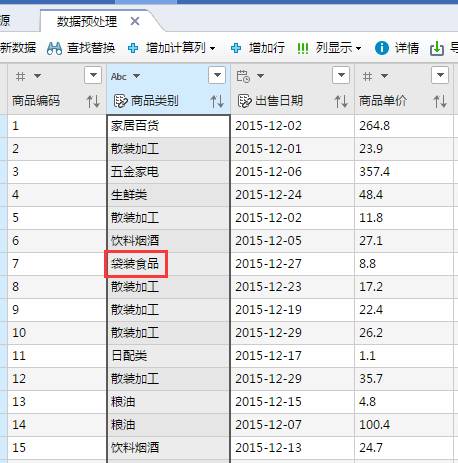Open the filter dropdown box of 商品类别 column

(217, 75)
